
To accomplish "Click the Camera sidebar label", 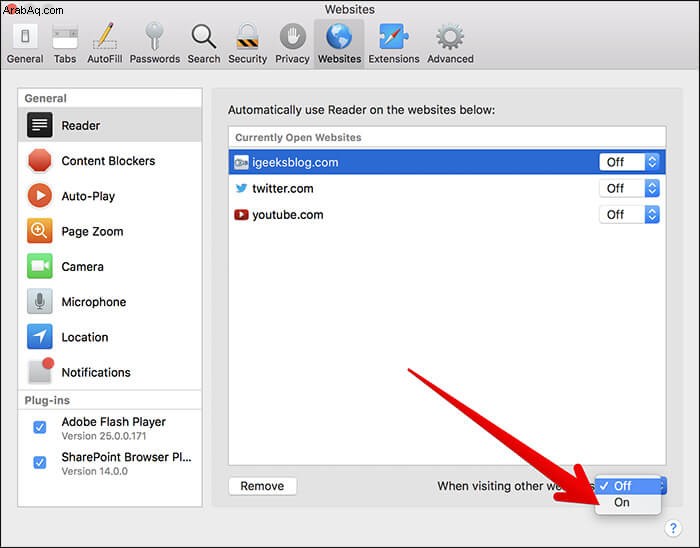I will point(83,266).
